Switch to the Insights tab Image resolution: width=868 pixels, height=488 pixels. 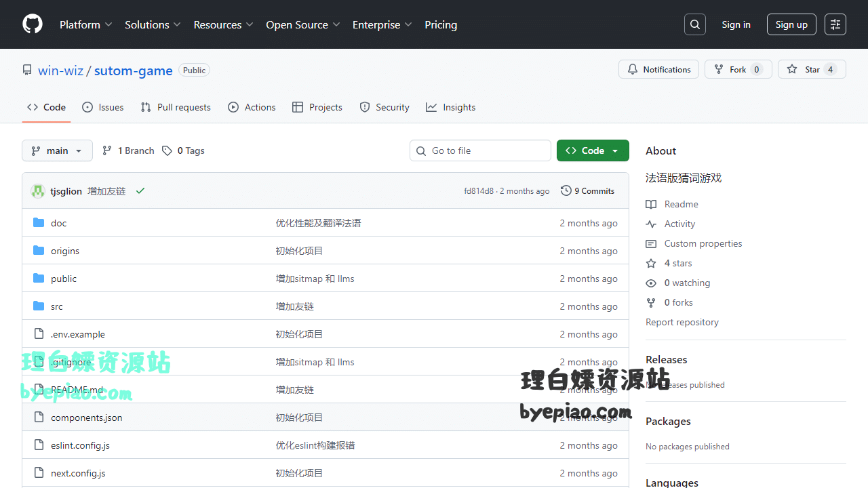tap(450, 107)
